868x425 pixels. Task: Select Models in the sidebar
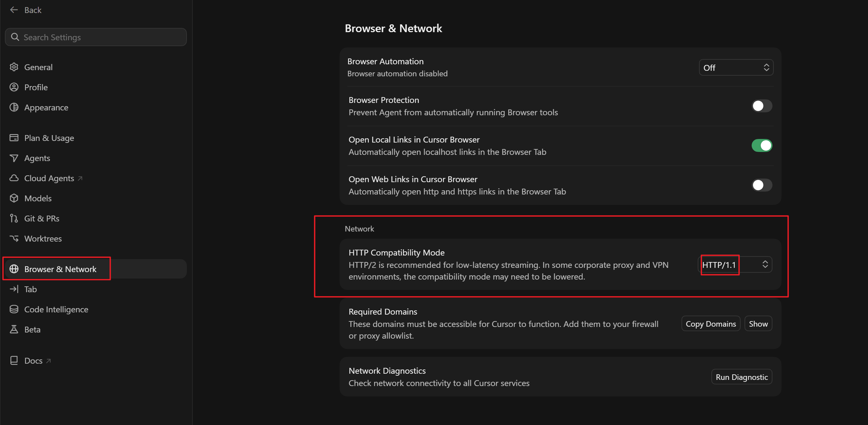(96, 198)
